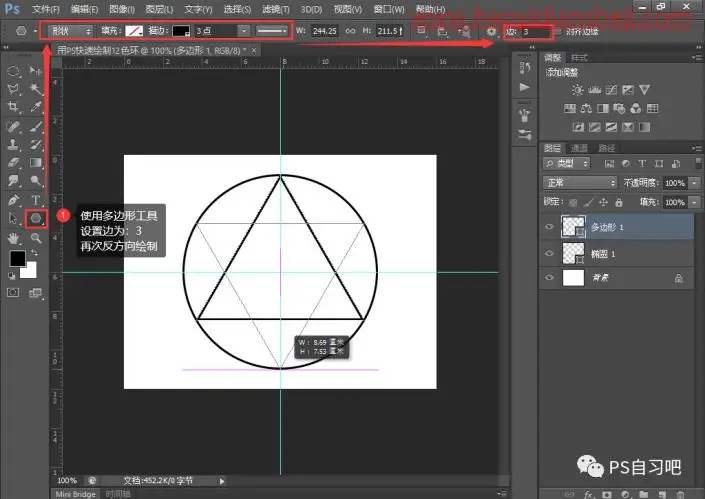This screenshot has width=705, height=499.
Task: Open stroke width 3点 dropdown
Action: coord(243,31)
